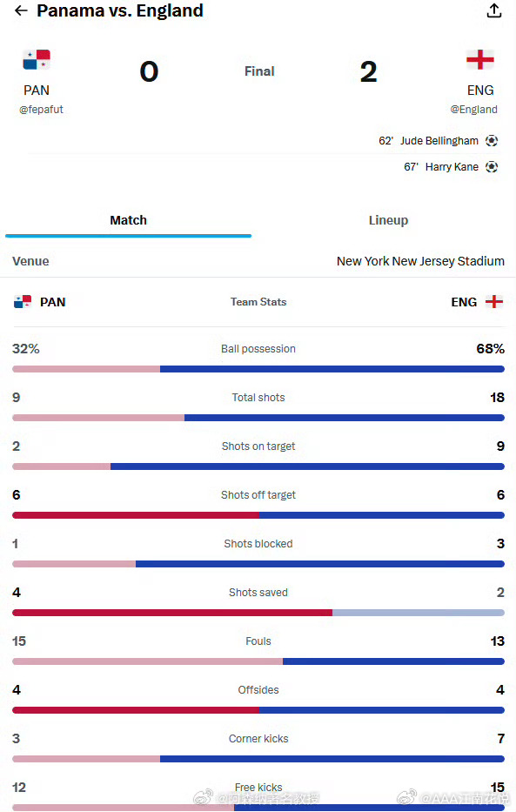
Task: Select the small England flag in Team Stats
Action: tap(494, 302)
